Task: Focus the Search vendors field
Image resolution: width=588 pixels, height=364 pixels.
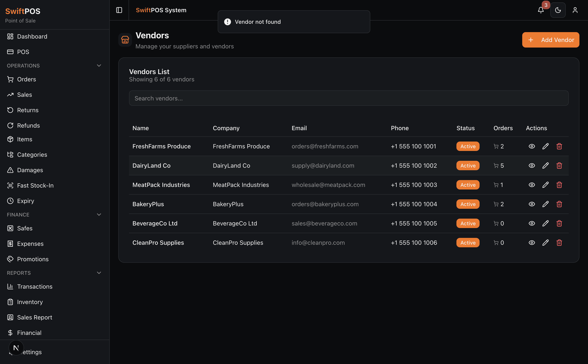Action: 349,98
